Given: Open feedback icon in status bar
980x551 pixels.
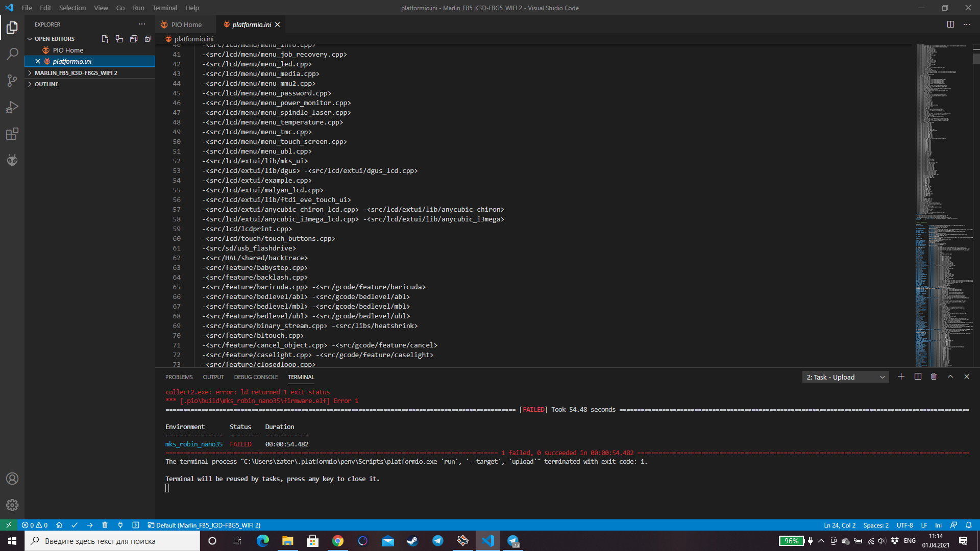Looking at the screenshot, I should coord(953,525).
